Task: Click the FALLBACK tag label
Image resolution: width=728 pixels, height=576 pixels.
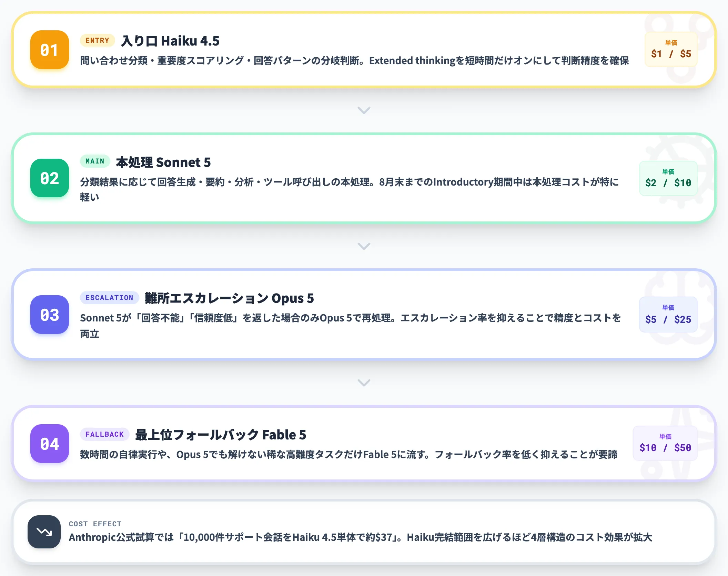Action: (x=104, y=434)
